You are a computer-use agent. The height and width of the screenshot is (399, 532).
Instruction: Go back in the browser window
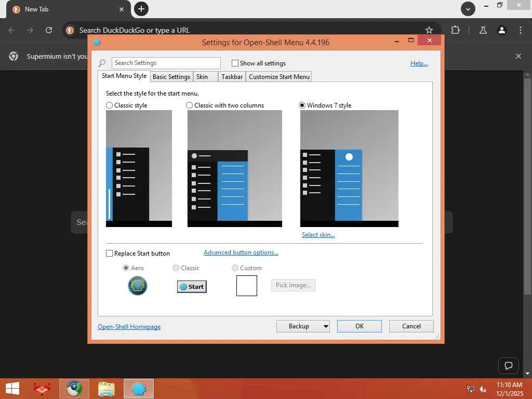coord(11,30)
